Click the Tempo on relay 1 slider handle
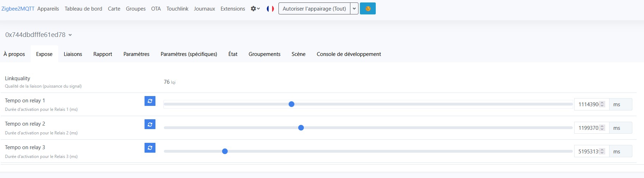The height and width of the screenshot is (178, 644). pyautogui.click(x=292, y=104)
